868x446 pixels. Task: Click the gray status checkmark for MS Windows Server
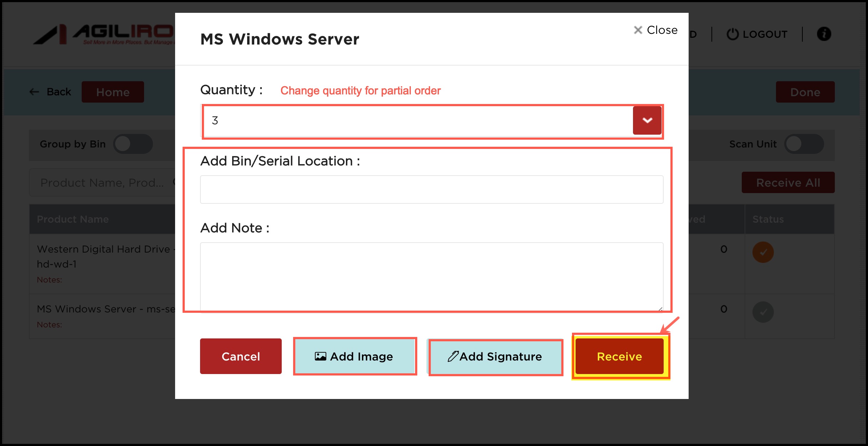[763, 312]
